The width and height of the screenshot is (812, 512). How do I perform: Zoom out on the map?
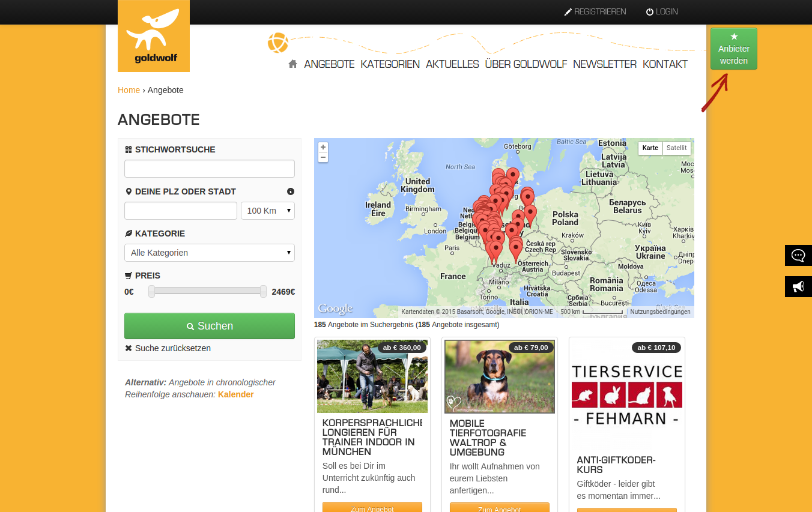323,157
